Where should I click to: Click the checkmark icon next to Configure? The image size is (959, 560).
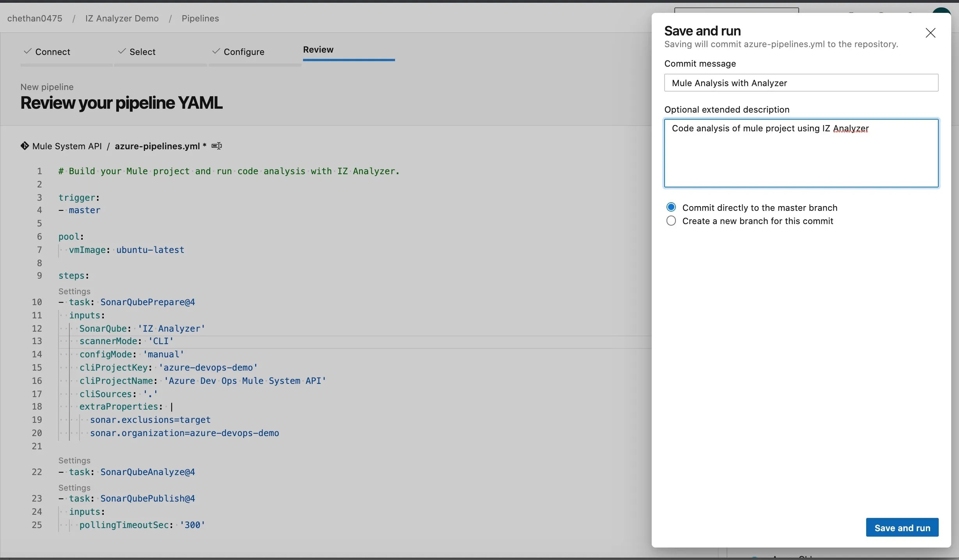coord(216,51)
